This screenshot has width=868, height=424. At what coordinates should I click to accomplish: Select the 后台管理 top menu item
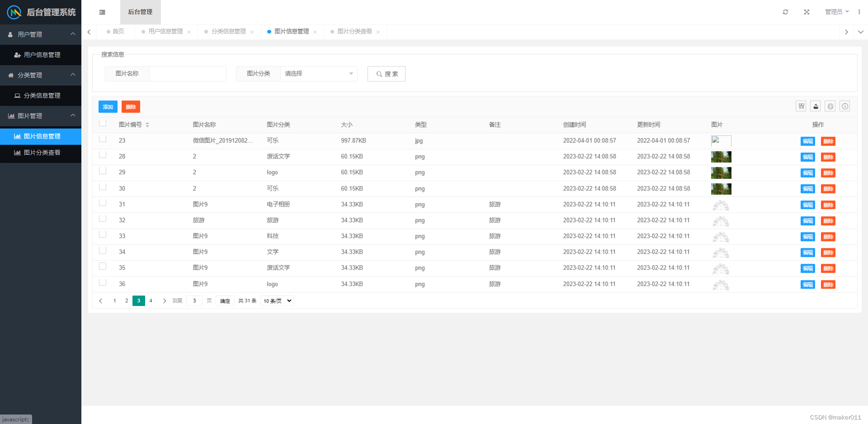(140, 12)
